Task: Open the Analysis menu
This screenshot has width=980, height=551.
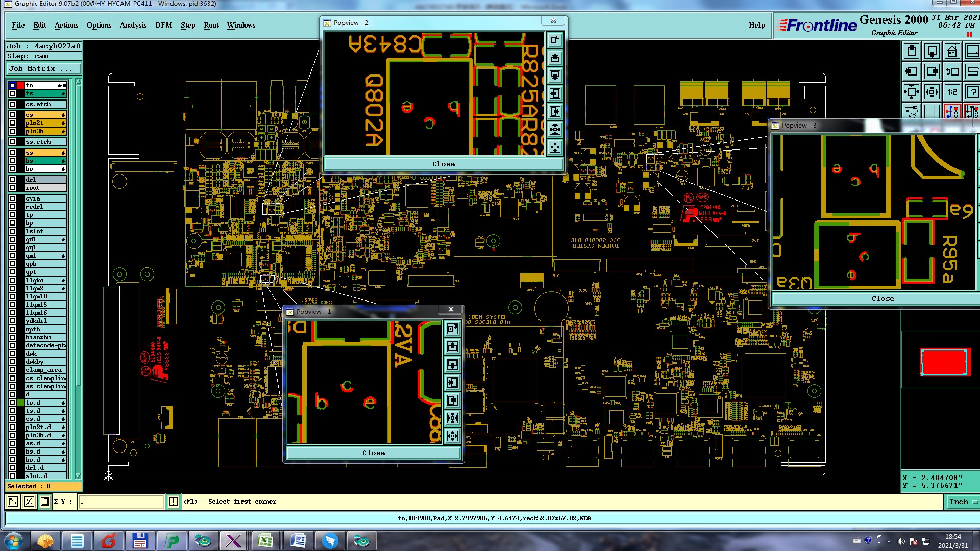Action: (133, 25)
